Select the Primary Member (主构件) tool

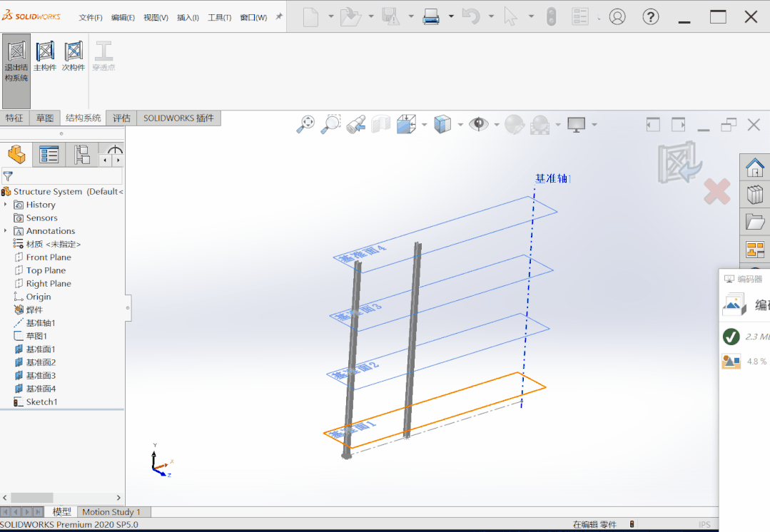[45, 57]
